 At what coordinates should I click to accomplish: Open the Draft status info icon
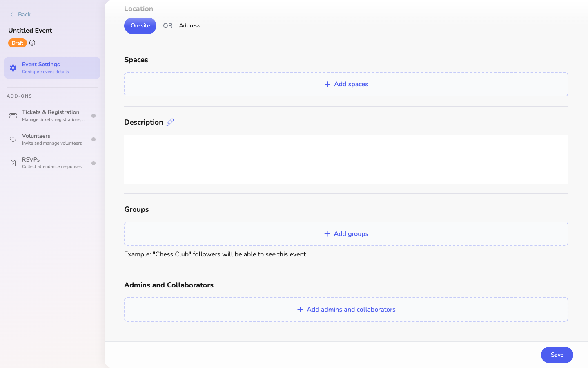pyautogui.click(x=32, y=43)
